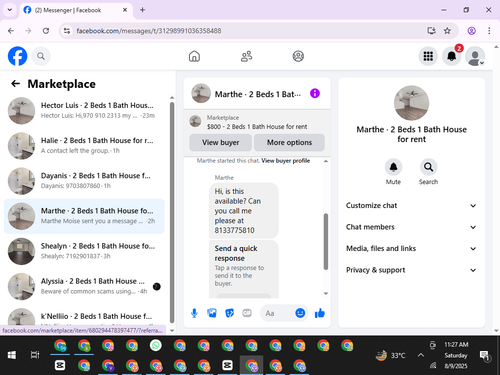Screen dimensions: 500x375
Task: Open a new browser tab
Action: tap(142, 10)
